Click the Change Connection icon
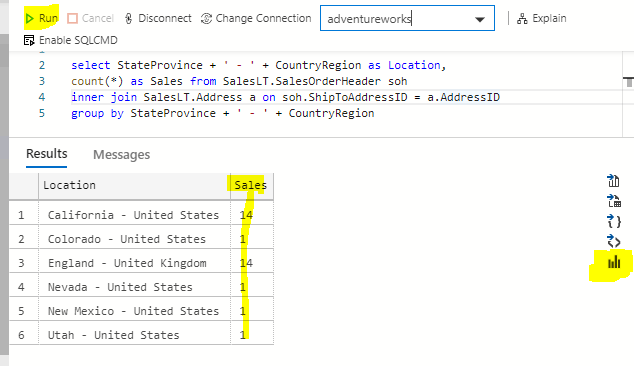Image resolution: width=634 pixels, height=366 pixels. click(207, 19)
